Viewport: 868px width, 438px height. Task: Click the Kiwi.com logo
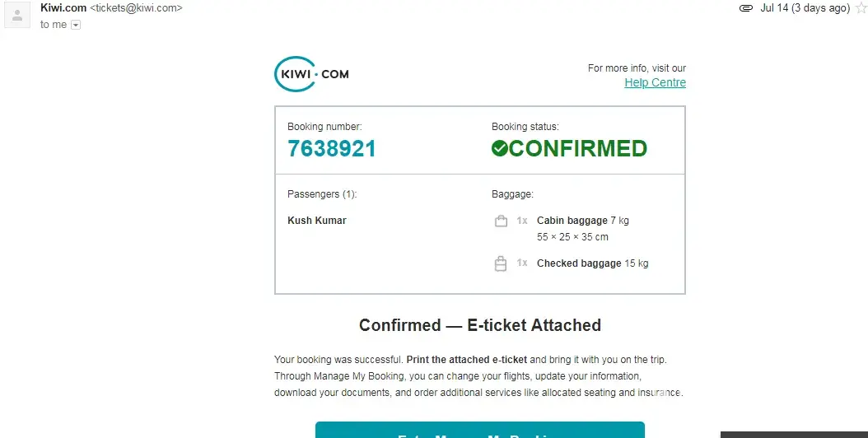tap(311, 74)
